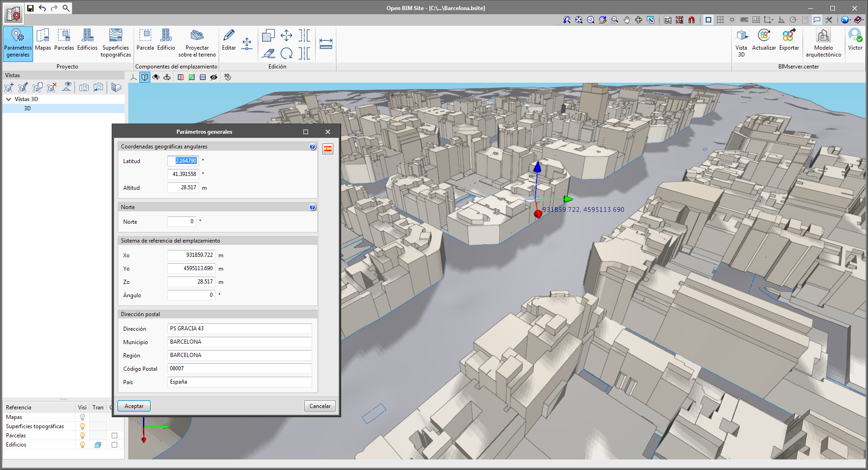Screen dimensions: 868x470
Task: Check the Edificios row checkbox
Action: tap(114, 445)
